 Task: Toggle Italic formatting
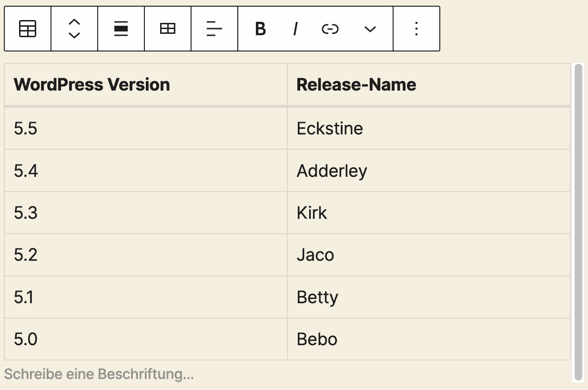[295, 29]
